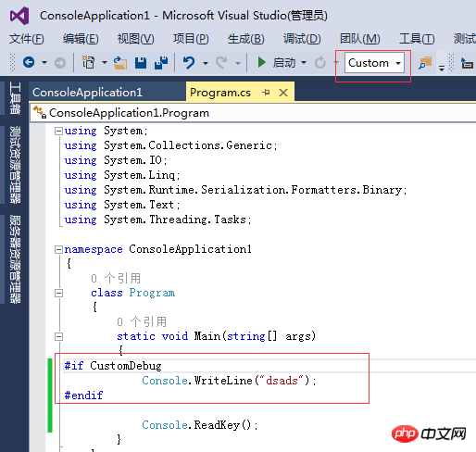This screenshot has height=452, width=476.
Task: Undo the last action with the undo arrow
Action: click(x=189, y=63)
